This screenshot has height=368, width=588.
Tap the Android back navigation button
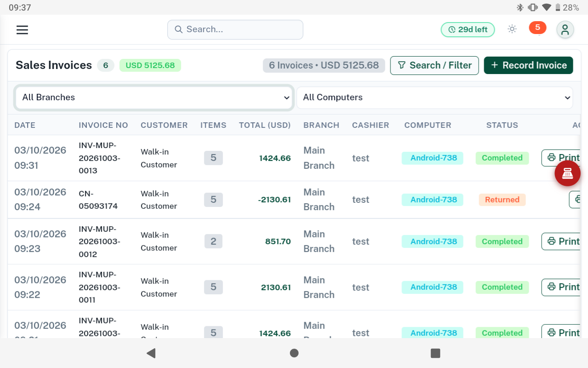coord(151,353)
